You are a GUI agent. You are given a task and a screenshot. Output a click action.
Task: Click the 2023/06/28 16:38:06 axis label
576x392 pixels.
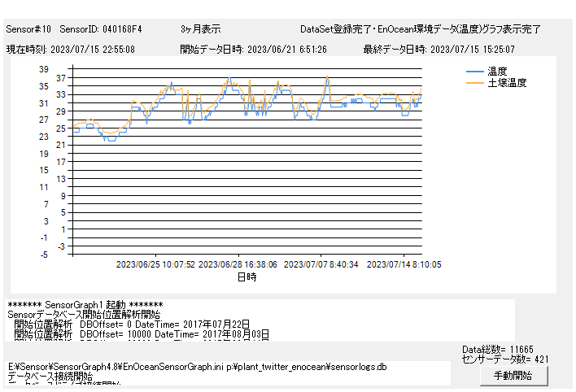click(x=238, y=264)
